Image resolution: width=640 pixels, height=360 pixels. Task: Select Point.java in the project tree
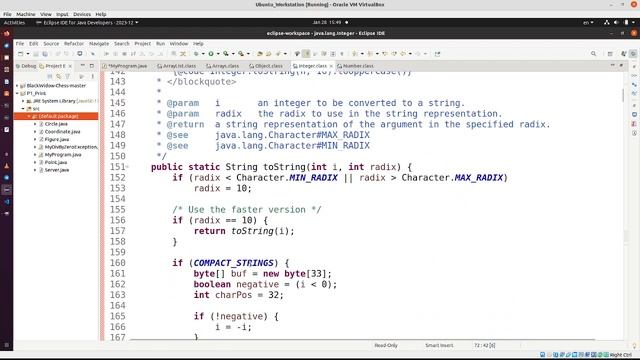pos(56,162)
